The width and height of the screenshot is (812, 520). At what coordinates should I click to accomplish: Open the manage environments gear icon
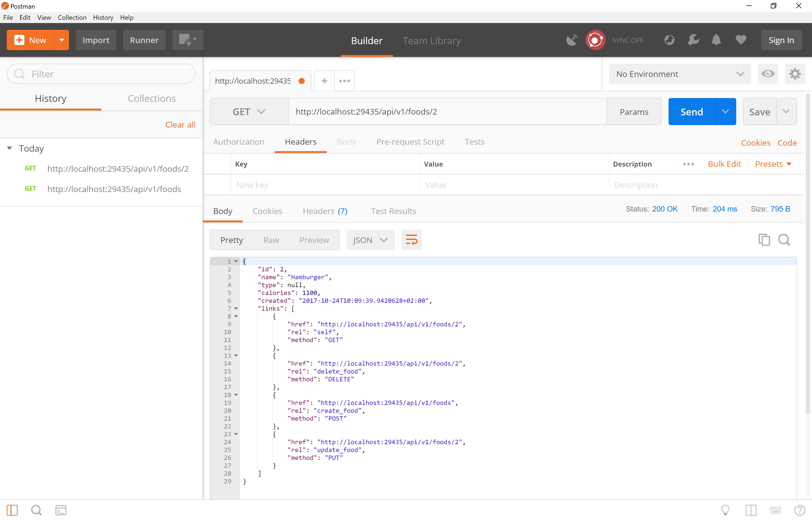click(794, 74)
